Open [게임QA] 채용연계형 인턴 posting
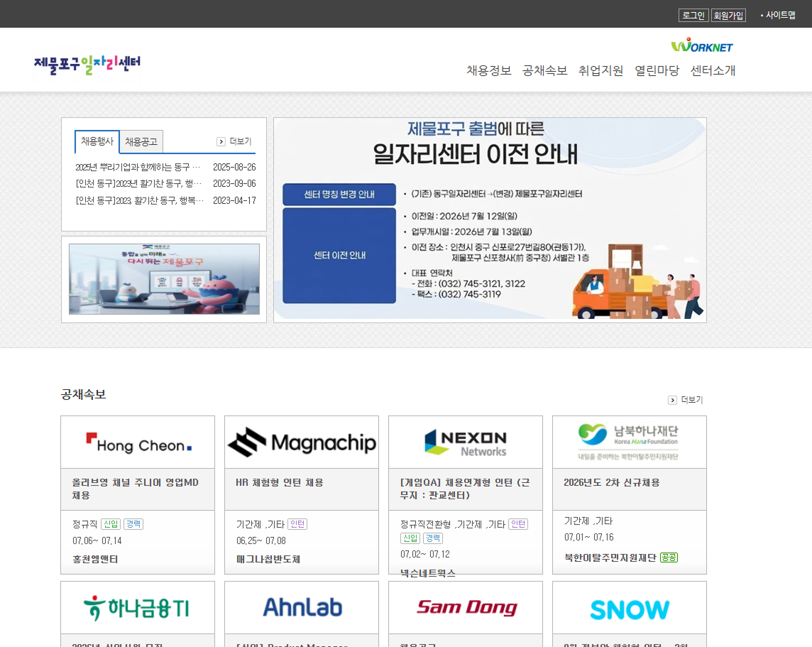The height and width of the screenshot is (647, 812). 465,489
